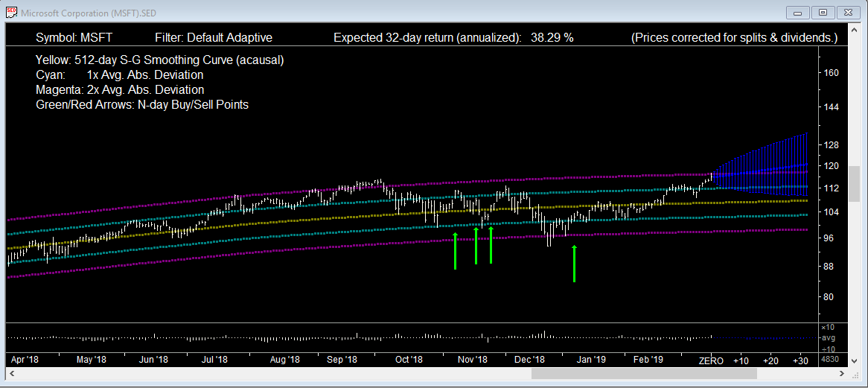Click the volume 'avg' scale label

[x=828, y=337]
